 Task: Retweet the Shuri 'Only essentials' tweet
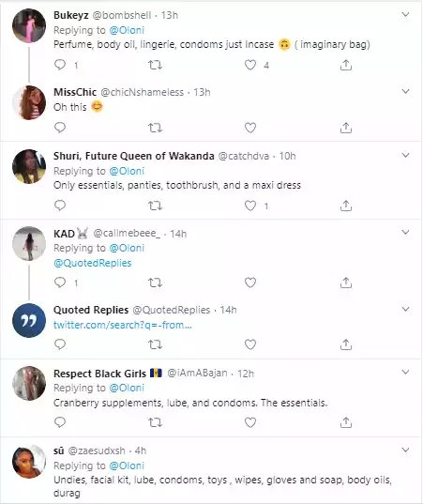(155, 206)
